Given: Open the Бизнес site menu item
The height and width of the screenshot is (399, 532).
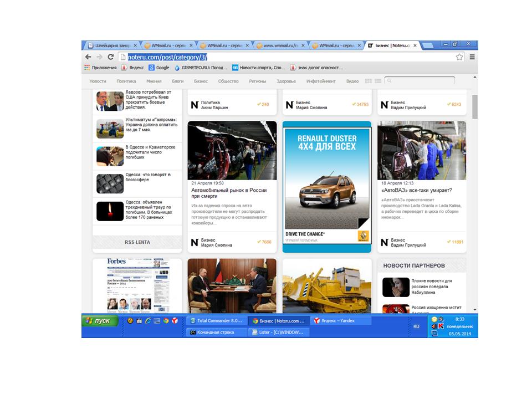Looking at the screenshot, I should coord(201,81).
